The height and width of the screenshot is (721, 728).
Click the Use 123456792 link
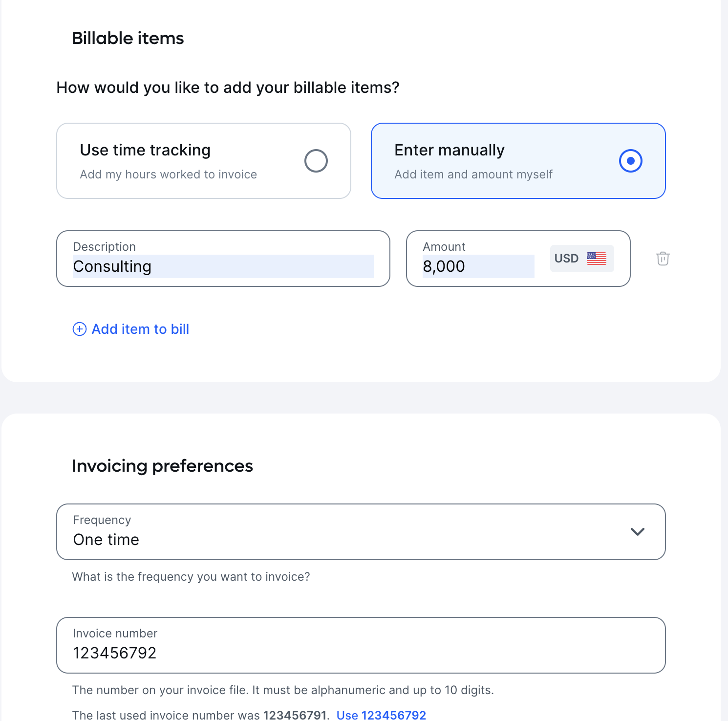pos(381,715)
